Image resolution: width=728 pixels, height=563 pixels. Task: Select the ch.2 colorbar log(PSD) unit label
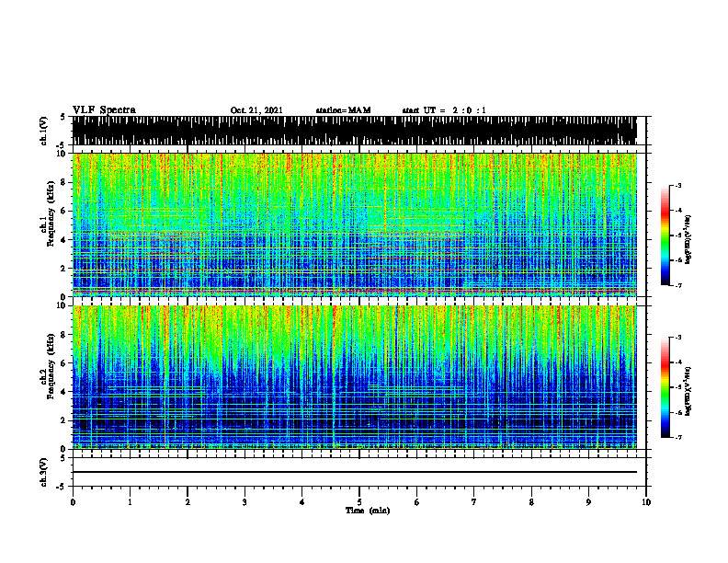click(x=688, y=391)
